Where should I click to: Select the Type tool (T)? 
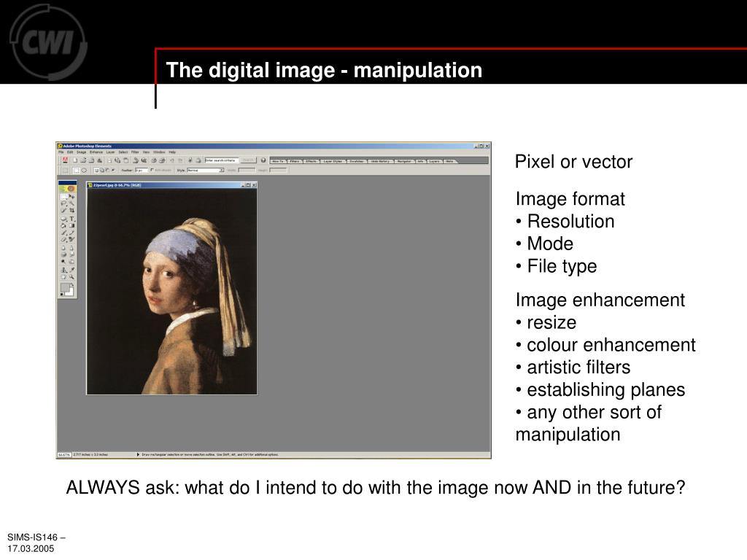coord(72,219)
